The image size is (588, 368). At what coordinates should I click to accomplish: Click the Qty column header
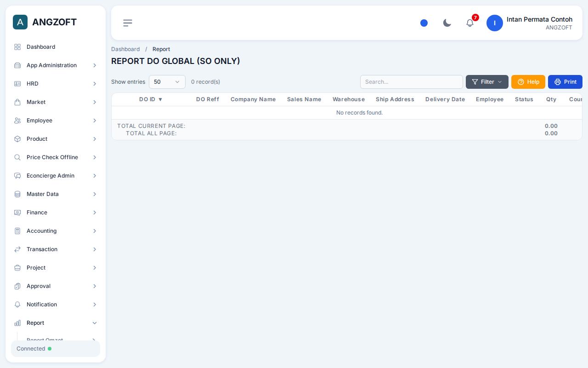(x=551, y=99)
